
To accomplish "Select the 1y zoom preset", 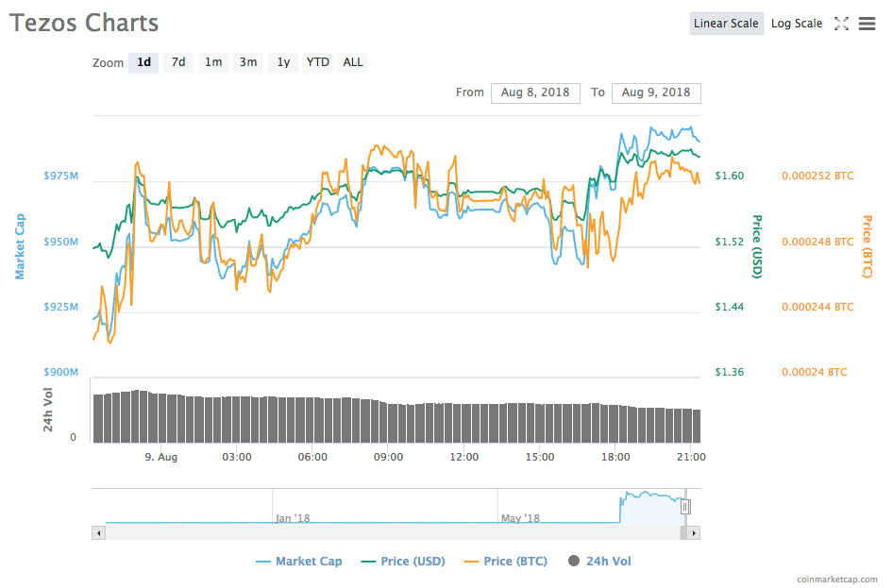I will (x=282, y=62).
